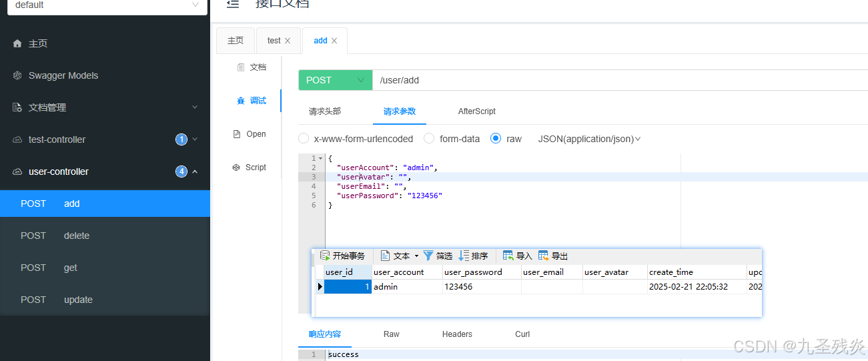Click the 导出 export icon
The width and height of the screenshot is (868, 361).
[543, 256]
